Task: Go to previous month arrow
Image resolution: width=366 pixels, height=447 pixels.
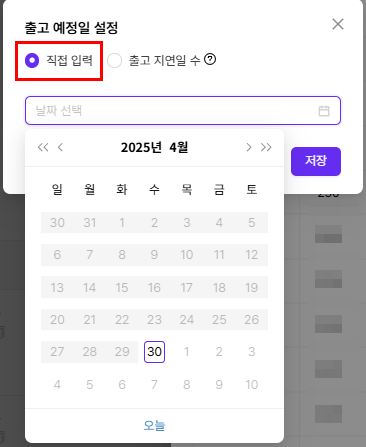Action: pyautogui.click(x=60, y=147)
